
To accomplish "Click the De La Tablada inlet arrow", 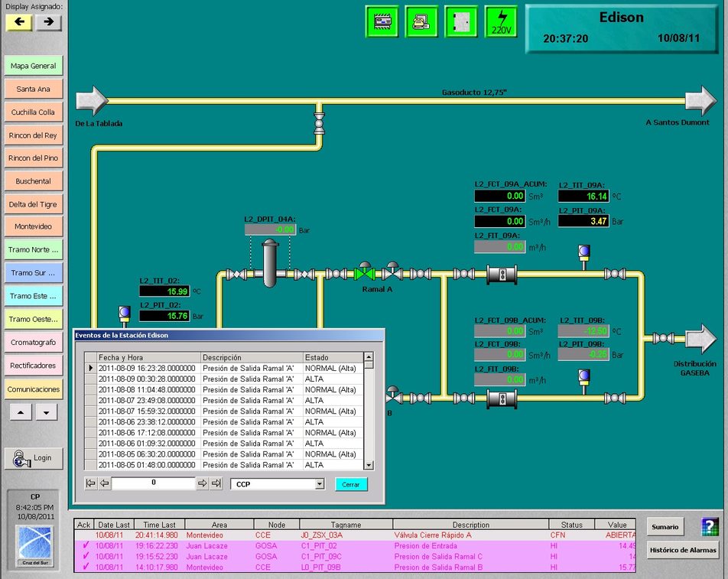I will pyautogui.click(x=92, y=100).
